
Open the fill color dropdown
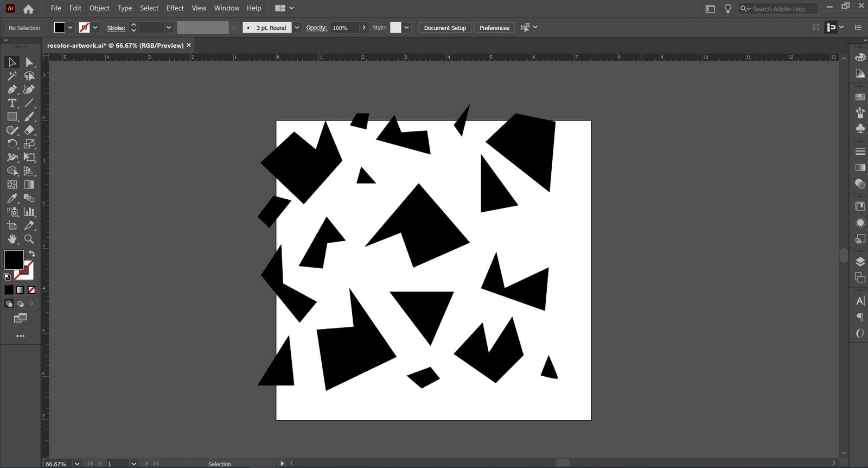click(70, 28)
